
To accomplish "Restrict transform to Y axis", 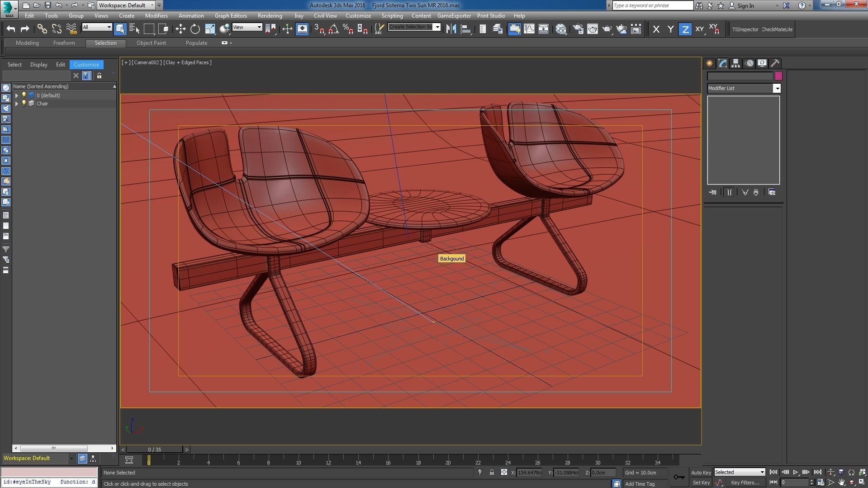I will pyautogui.click(x=671, y=29).
